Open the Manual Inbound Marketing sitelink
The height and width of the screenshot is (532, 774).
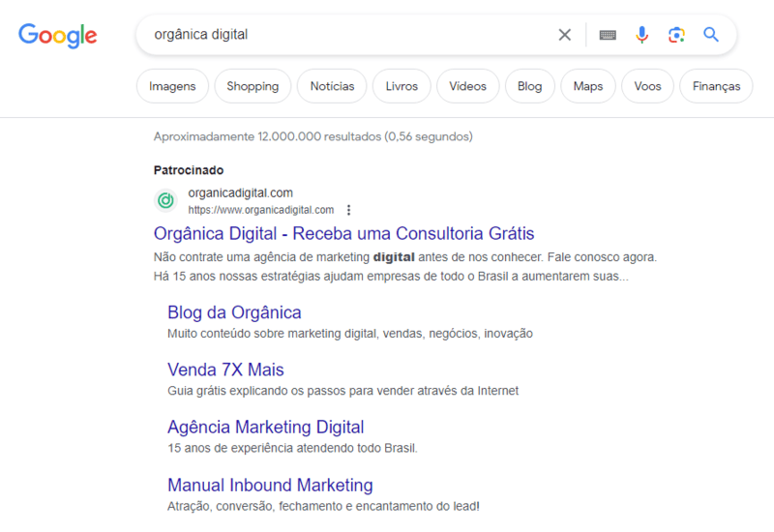(270, 486)
